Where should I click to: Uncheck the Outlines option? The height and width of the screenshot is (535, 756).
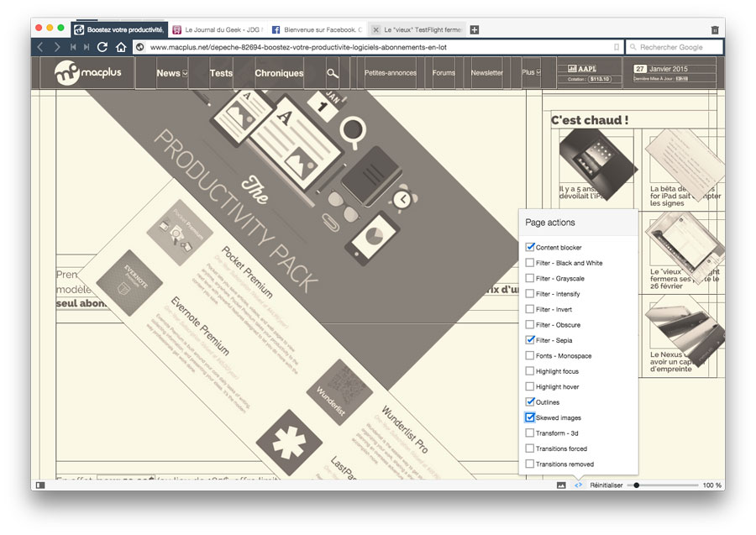coord(530,402)
